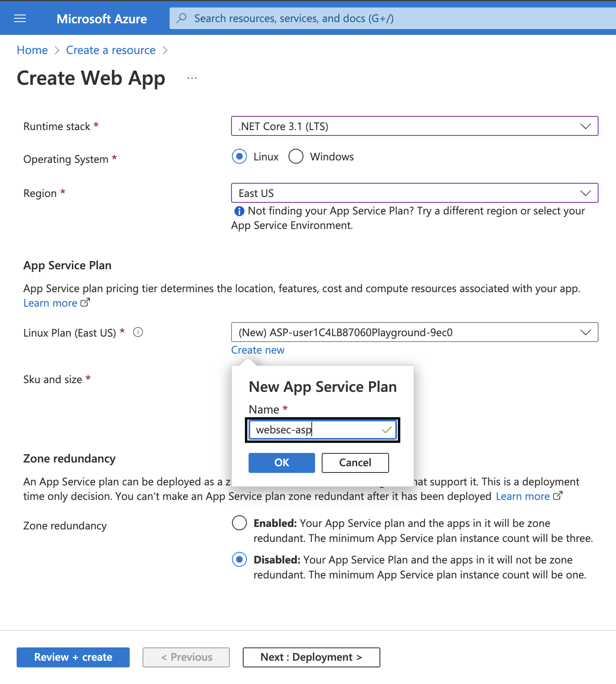The image size is (616, 684).
Task: Open the ellipsis menu beside Create Web App
Action: tap(192, 78)
